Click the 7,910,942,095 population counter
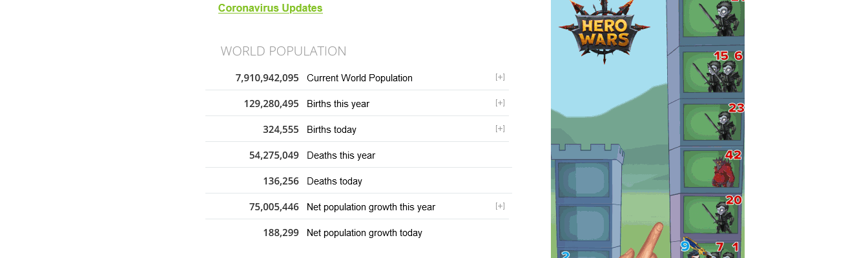The width and height of the screenshot is (868, 258). pos(267,78)
